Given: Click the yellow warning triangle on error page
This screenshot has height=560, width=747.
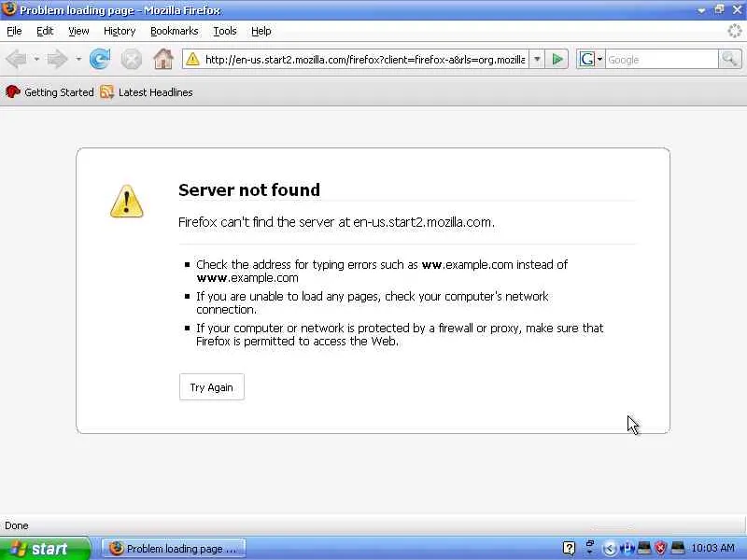Looking at the screenshot, I should coord(126,202).
